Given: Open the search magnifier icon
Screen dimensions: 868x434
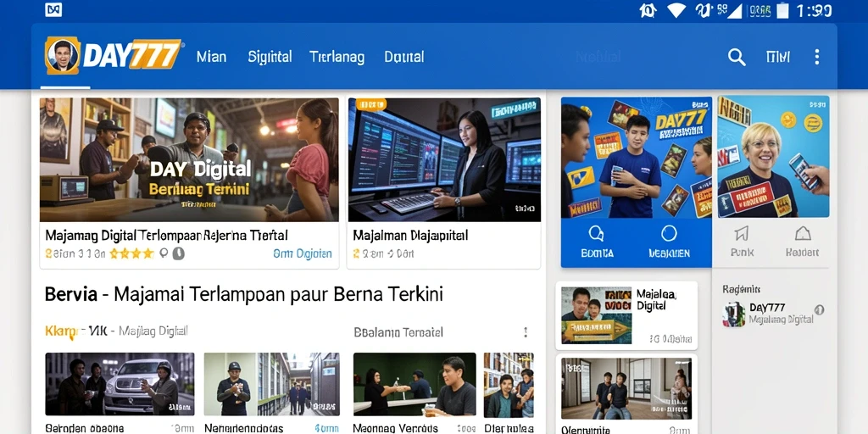Looking at the screenshot, I should click(x=737, y=57).
